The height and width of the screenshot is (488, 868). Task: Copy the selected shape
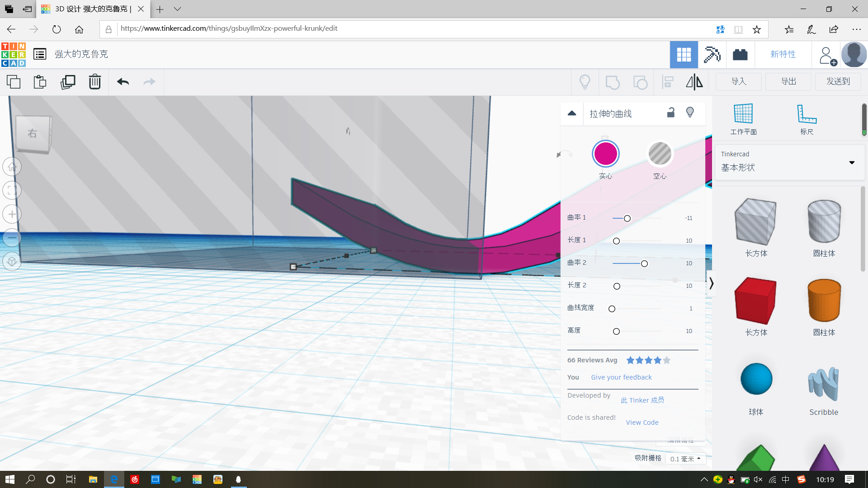(14, 82)
